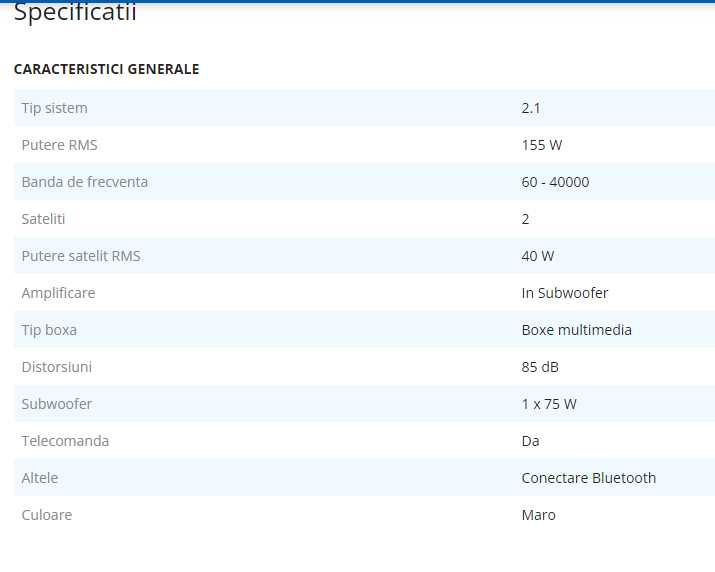Select the 2.1 system type value
The image size is (715, 572).
(x=531, y=109)
